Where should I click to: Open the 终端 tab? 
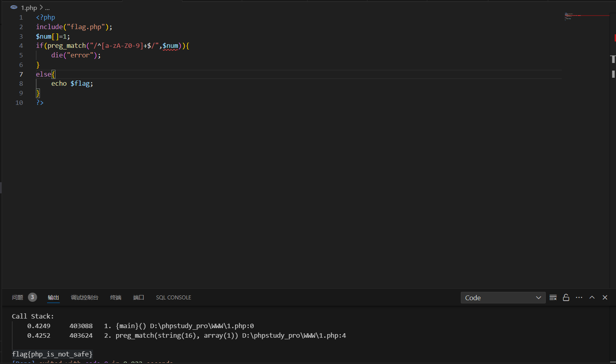pyautogui.click(x=116, y=298)
